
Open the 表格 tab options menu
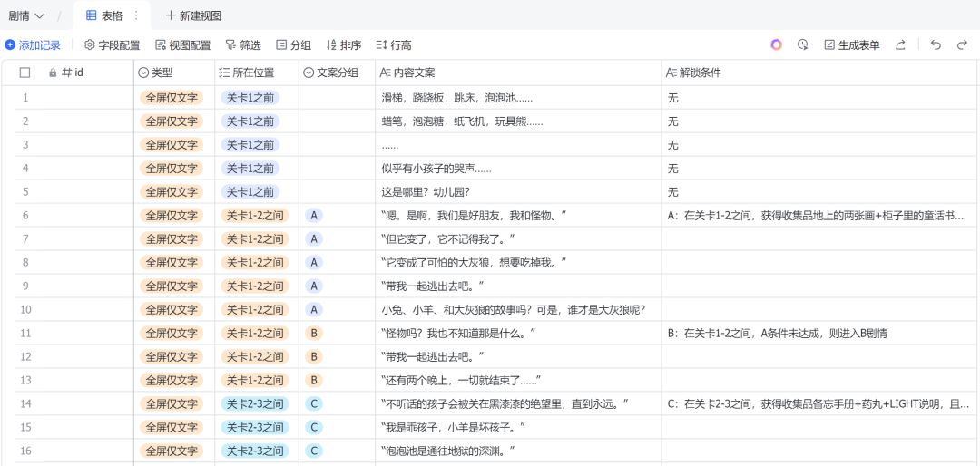136,15
